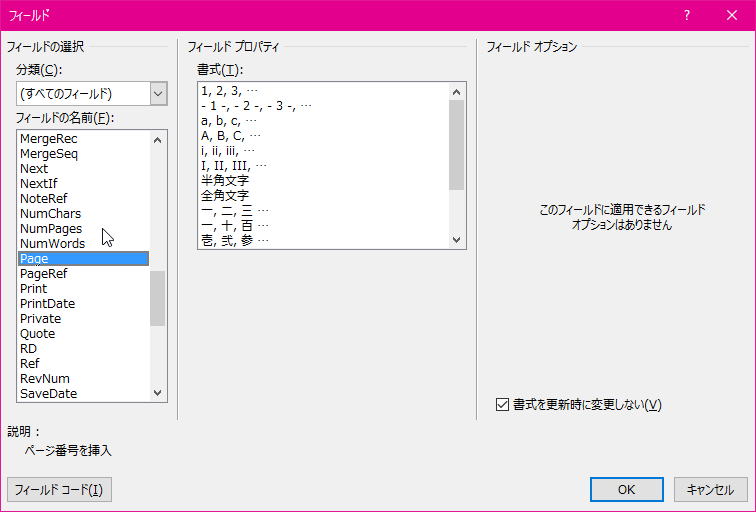The height and width of the screenshot is (512, 756).
Task: Select the Print field name
Action: (83, 289)
